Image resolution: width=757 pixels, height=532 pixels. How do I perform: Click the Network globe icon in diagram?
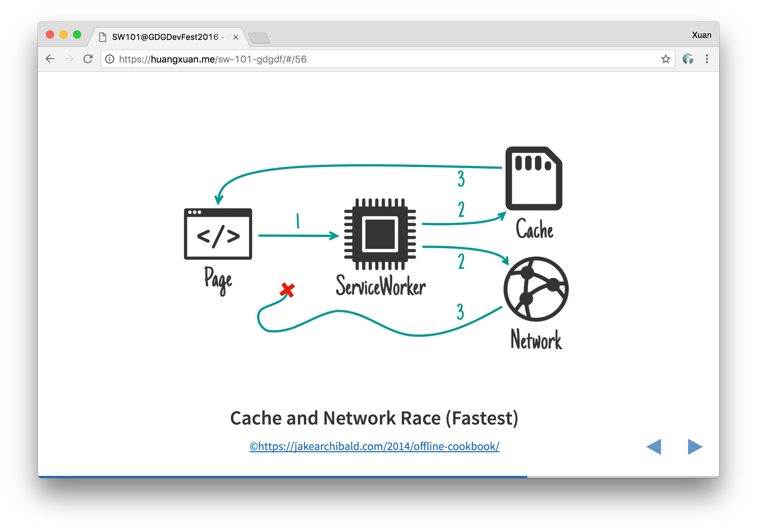536,289
